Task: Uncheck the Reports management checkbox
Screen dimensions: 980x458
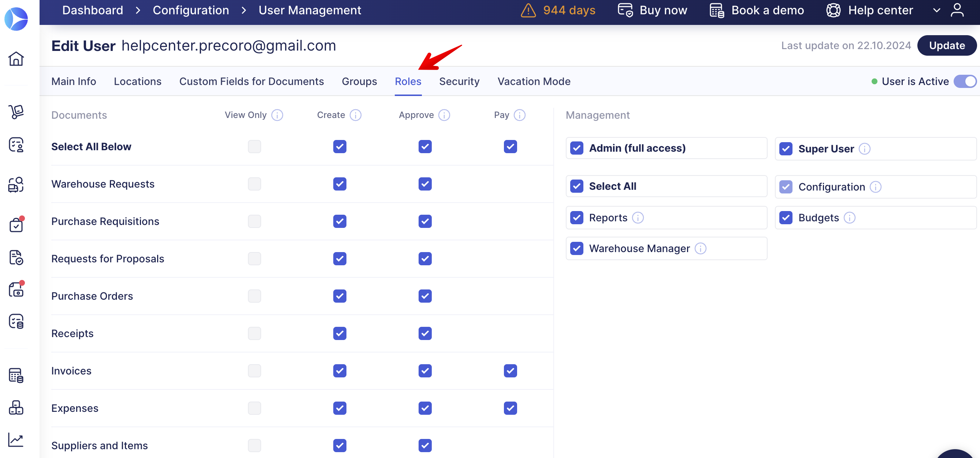Action: click(576, 218)
